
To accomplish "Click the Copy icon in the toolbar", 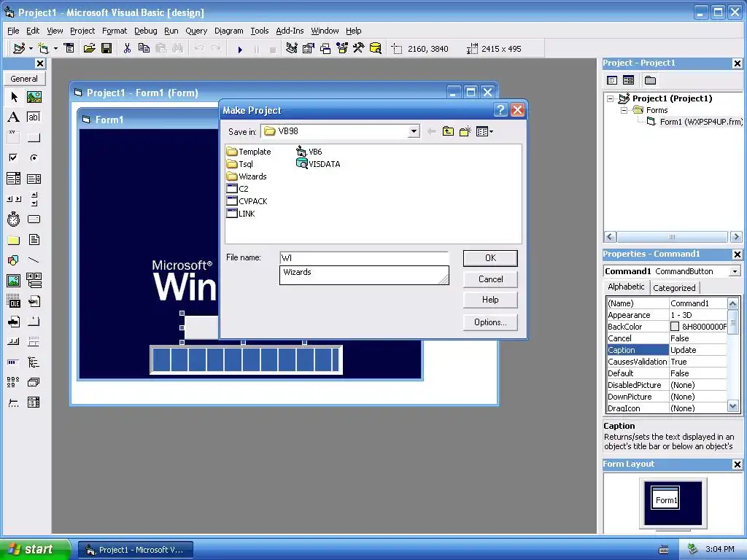I will click(144, 48).
